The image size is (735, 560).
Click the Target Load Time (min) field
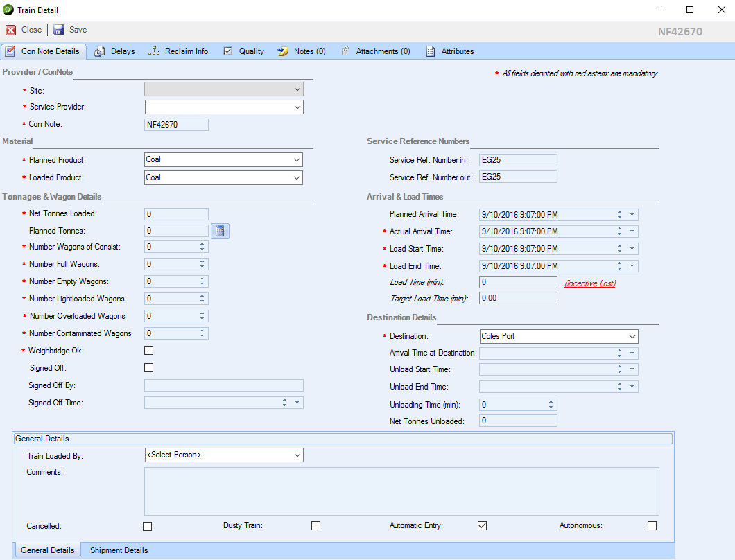coord(518,298)
